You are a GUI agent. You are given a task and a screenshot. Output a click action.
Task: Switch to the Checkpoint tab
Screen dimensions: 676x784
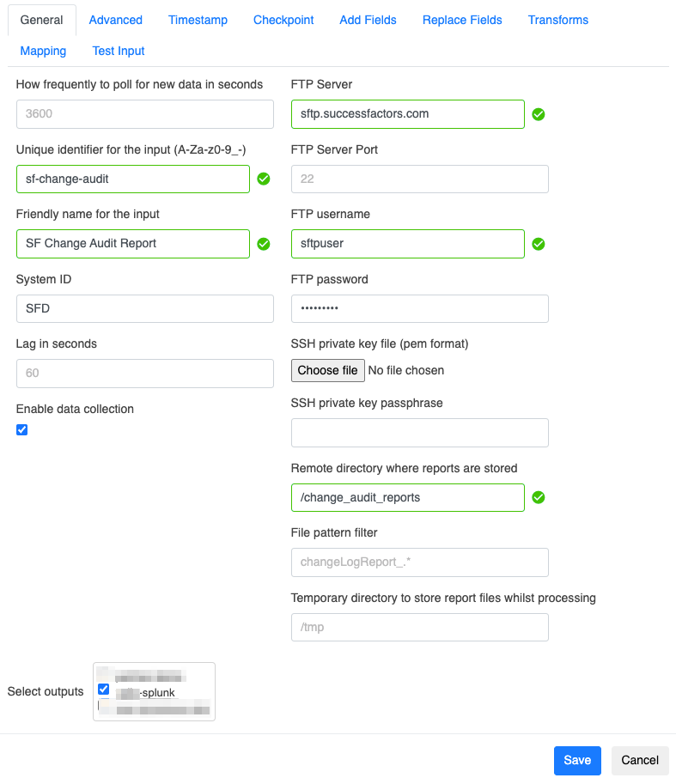[x=283, y=19]
